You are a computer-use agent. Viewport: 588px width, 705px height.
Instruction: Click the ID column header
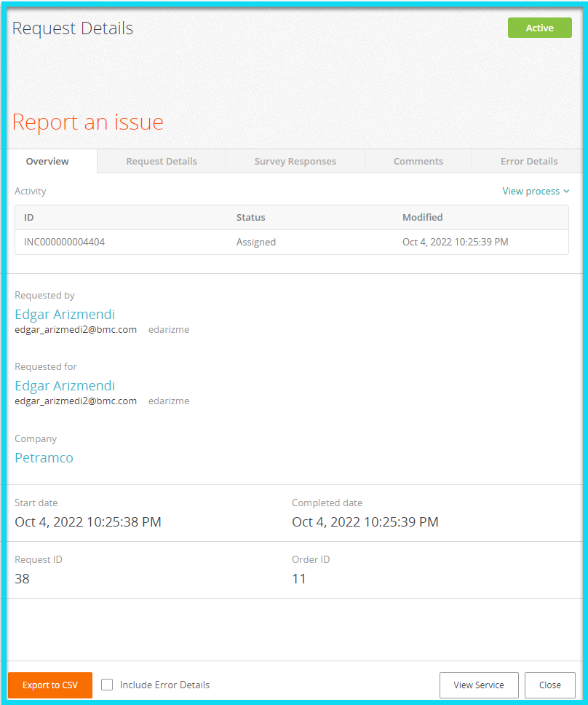(29, 217)
